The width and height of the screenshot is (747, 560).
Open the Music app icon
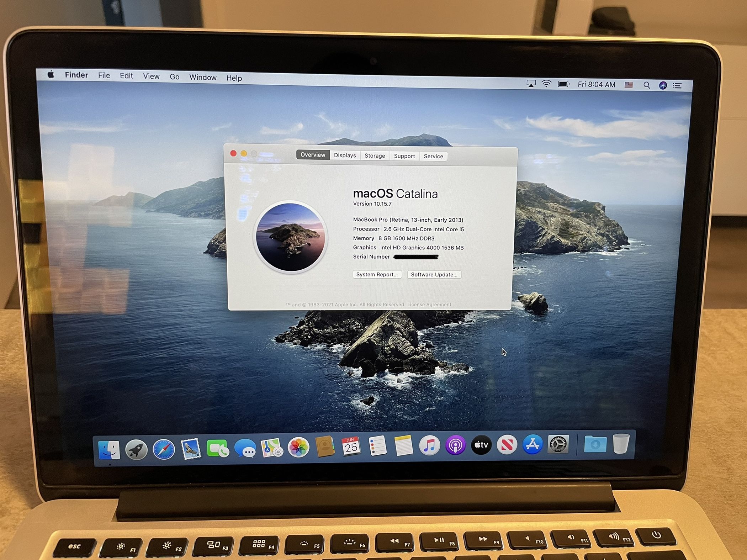click(429, 445)
